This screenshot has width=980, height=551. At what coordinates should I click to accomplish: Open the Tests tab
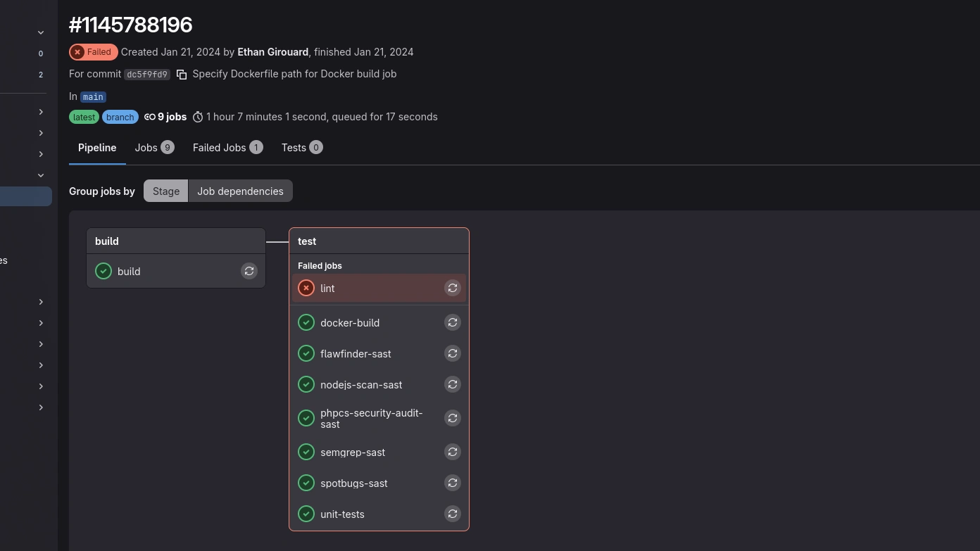[x=301, y=148]
